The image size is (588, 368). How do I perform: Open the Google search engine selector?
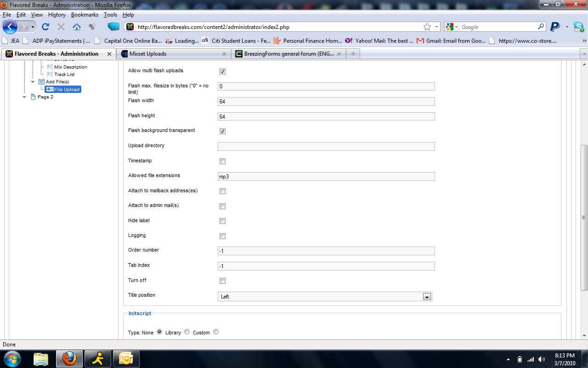point(452,27)
